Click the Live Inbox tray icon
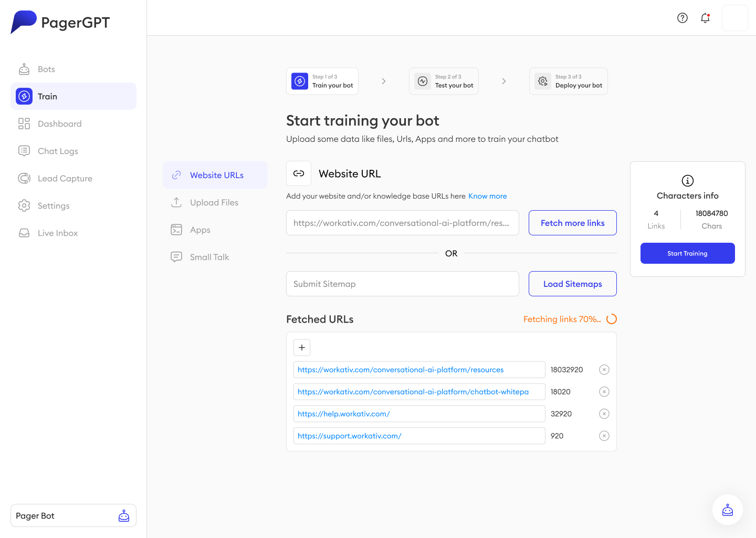 (24, 233)
